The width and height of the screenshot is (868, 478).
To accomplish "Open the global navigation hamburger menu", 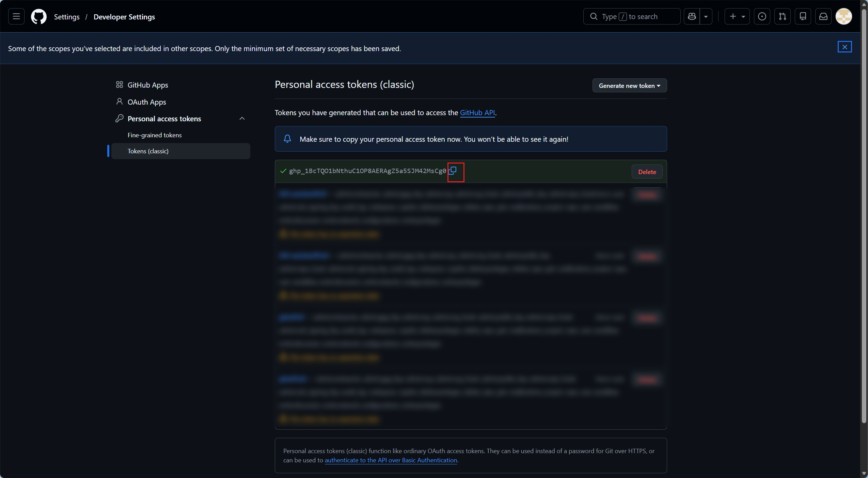I will tap(16, 16).
